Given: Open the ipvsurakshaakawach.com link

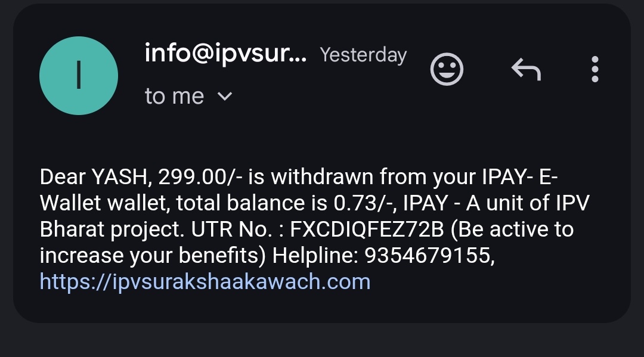Looking at the screenshot, I should point(205,281).
